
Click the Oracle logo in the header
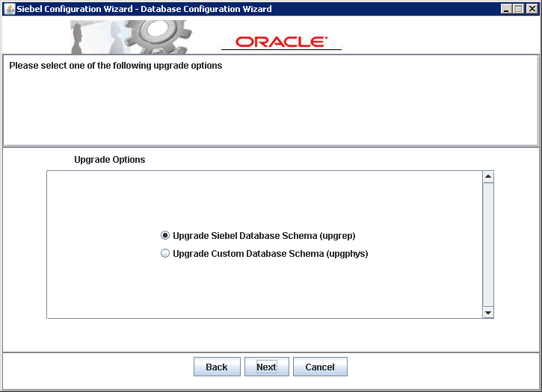[x=281, y=42]
